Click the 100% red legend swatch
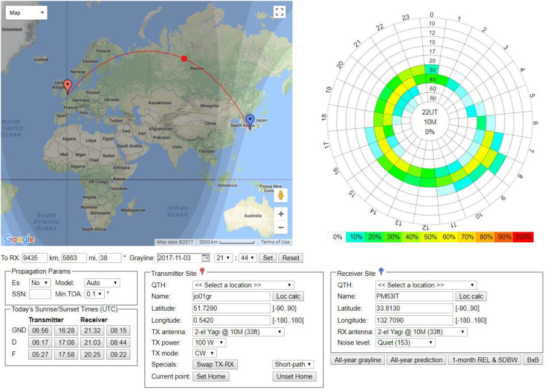Image resolution: width=550 pixels, height=392 pixels. point(523,237)
